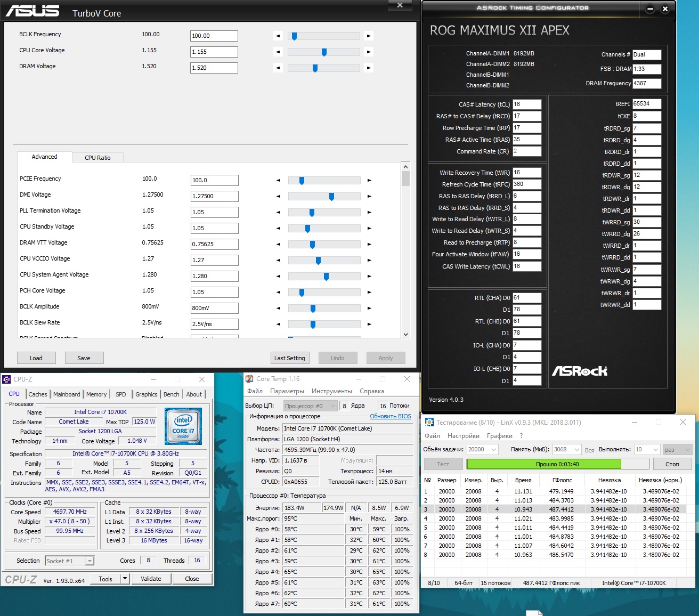Open the LinX memory dropdown showing 3068
The height and width of the screenshot is (616, 699).
tap(567, 450)
